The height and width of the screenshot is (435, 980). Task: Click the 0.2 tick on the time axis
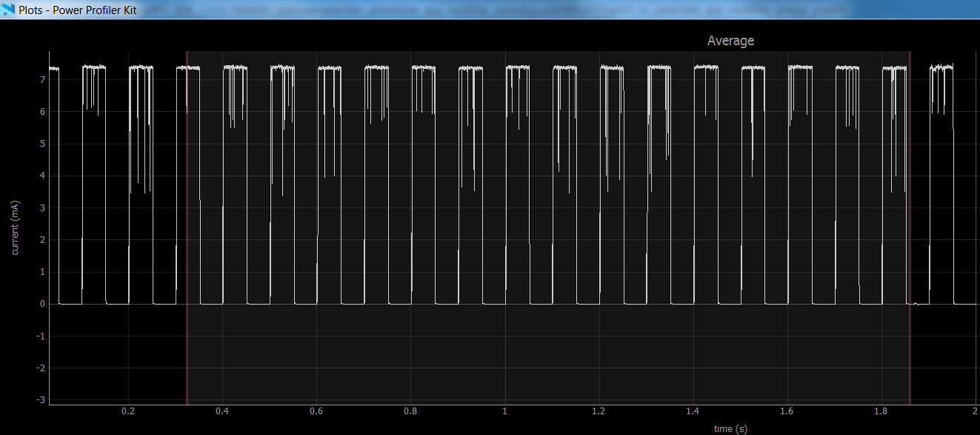pos(129,411)
